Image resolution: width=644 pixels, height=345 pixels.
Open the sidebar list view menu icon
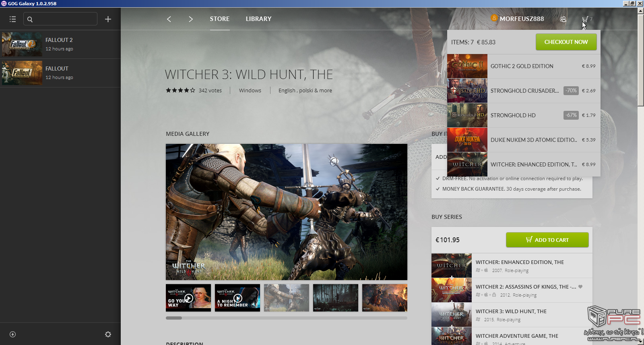12,19
